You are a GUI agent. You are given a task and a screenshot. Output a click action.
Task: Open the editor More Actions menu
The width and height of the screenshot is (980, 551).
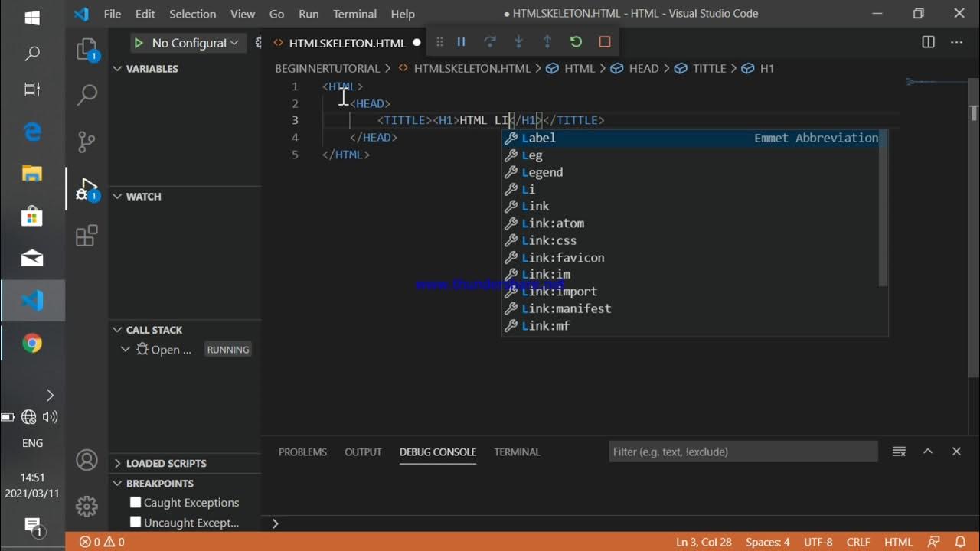coord(957,42)
